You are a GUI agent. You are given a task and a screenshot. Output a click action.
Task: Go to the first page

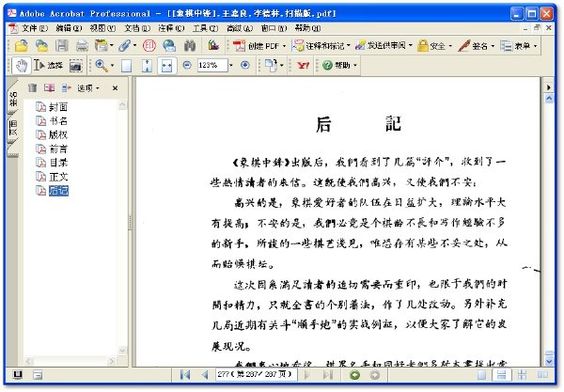point(185,375)
